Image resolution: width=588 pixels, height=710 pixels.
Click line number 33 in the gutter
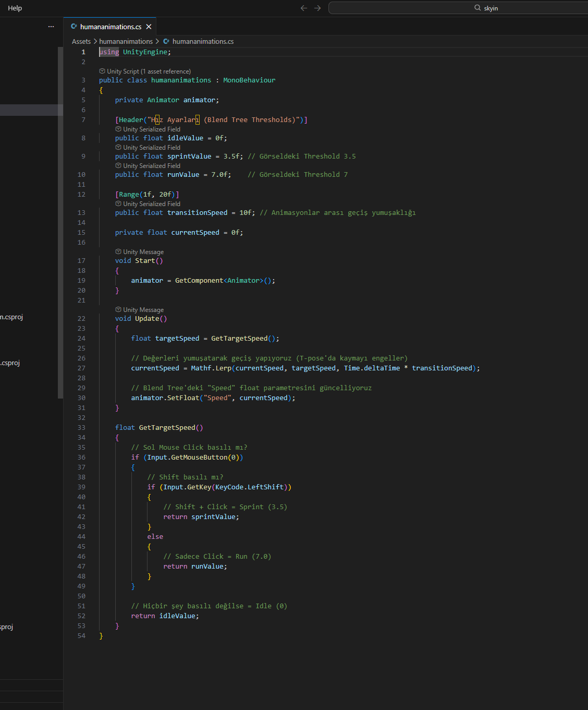(x=81, y=428)
